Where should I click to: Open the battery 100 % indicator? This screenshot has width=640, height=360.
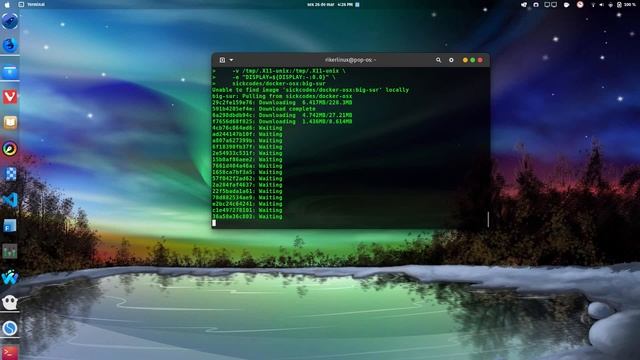coord(627,4)
